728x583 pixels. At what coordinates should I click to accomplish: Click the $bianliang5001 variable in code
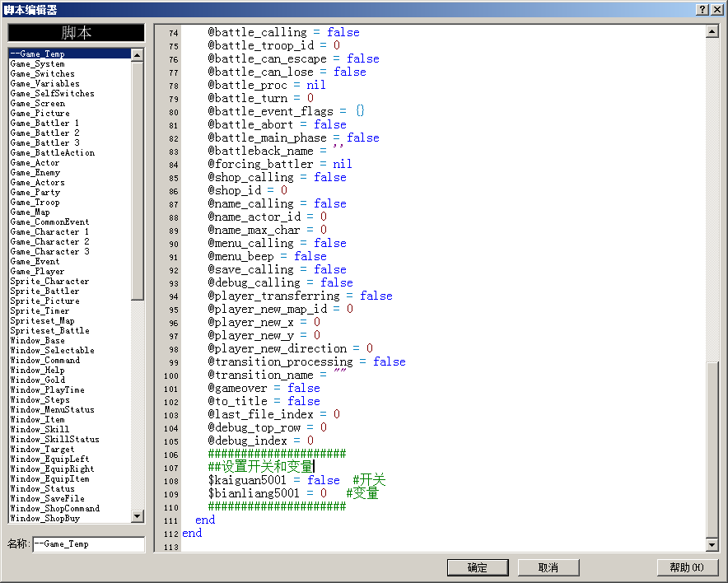pos(254,493)
